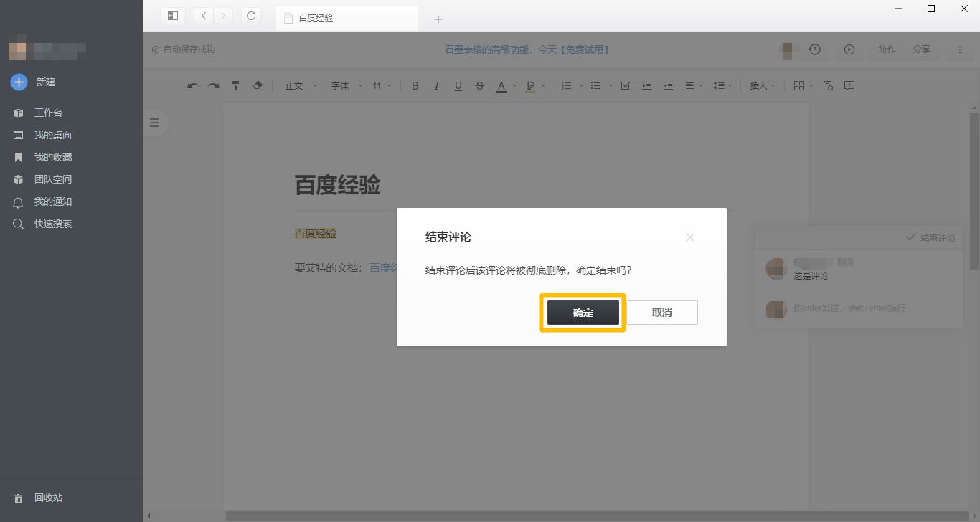The width and height of the screenshot is (980, 522).
Task: Toggle strikethrough formatting
Action: tap(479, 86)
